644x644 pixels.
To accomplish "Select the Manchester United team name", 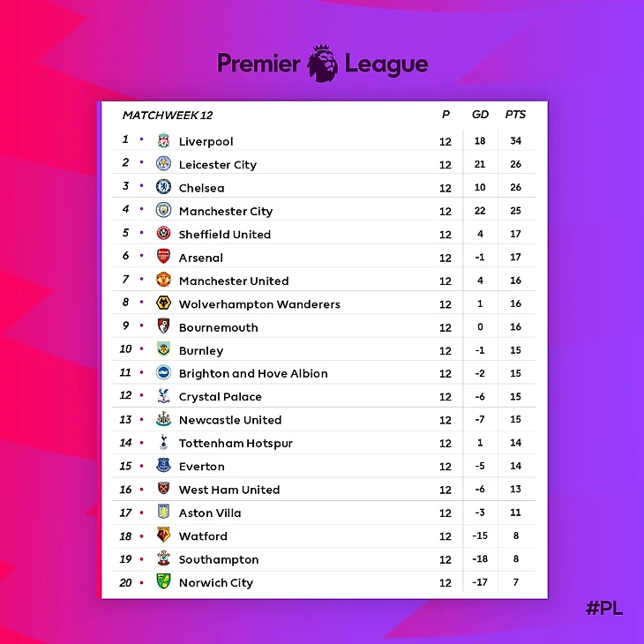I will [234, 281].
